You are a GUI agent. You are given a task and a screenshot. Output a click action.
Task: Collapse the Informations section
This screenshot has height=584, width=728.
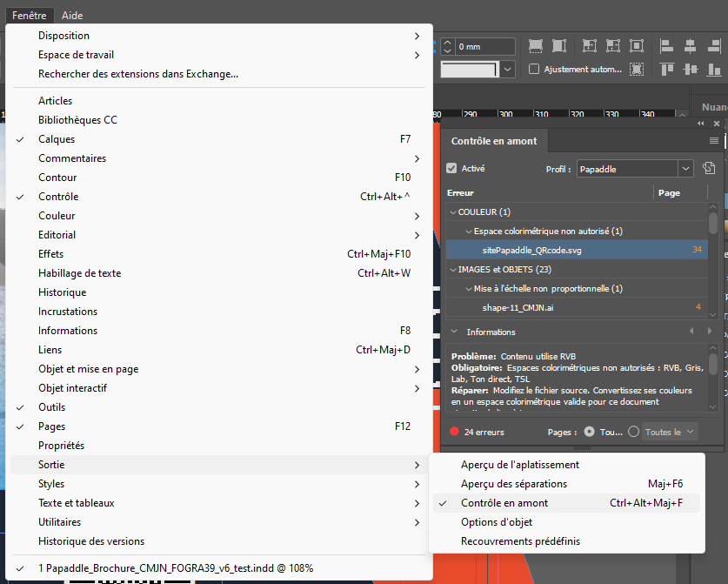pyautogui.click(x=453, y=332)
